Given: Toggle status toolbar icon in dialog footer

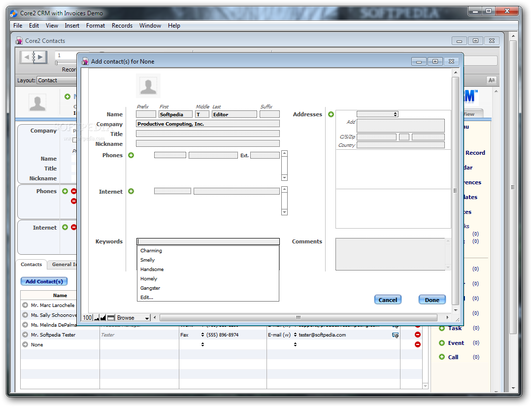Looking at the screenshot, I should 111,318.
